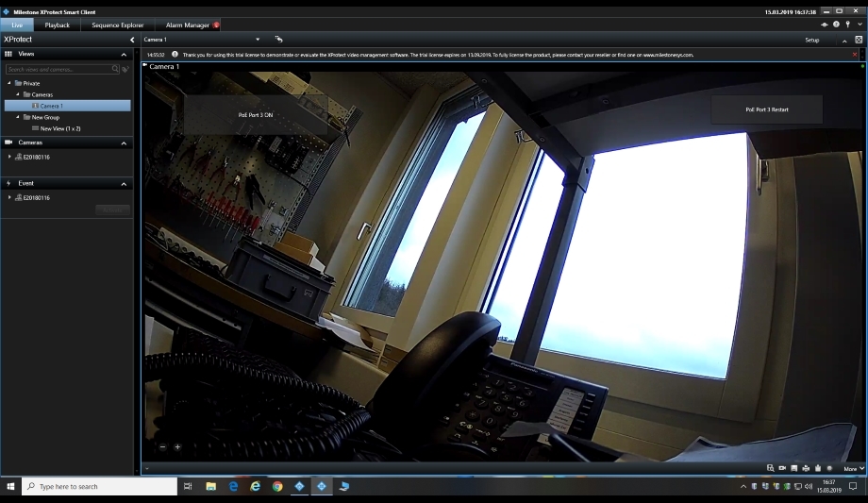868x503 pixels.
Task: Open the Camera 1 view selection dropdown
Action: point(258,40)
